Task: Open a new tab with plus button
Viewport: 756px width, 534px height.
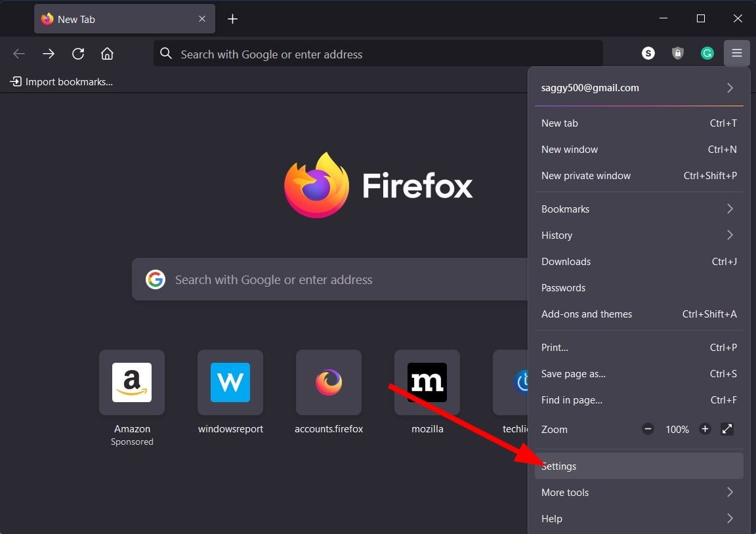Action: click(232, 19)
